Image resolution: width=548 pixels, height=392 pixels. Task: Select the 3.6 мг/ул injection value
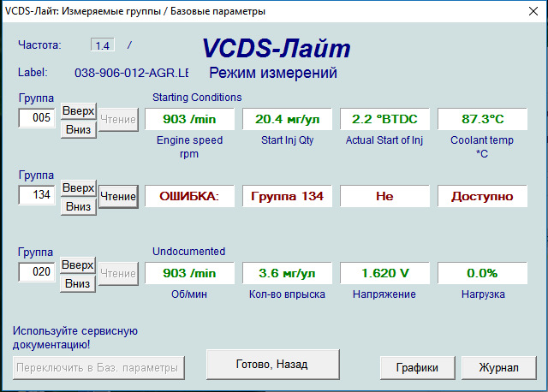(287, 273)
